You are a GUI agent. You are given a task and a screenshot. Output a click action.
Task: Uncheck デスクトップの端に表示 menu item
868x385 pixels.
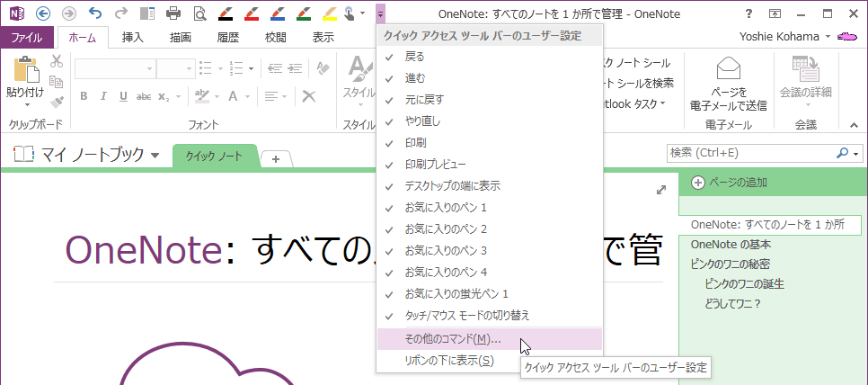click(490, 186)
